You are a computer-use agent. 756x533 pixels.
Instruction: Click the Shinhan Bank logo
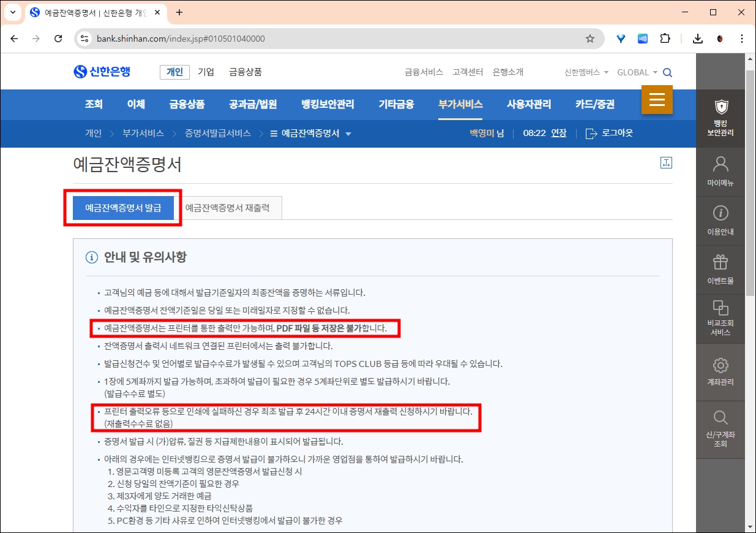(100, 71)
